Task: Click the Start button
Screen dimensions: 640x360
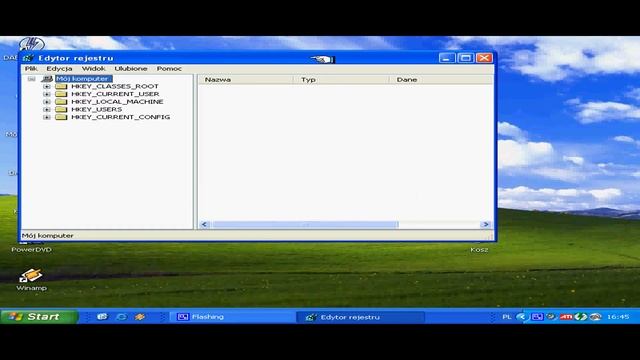Action: (39, 317)
